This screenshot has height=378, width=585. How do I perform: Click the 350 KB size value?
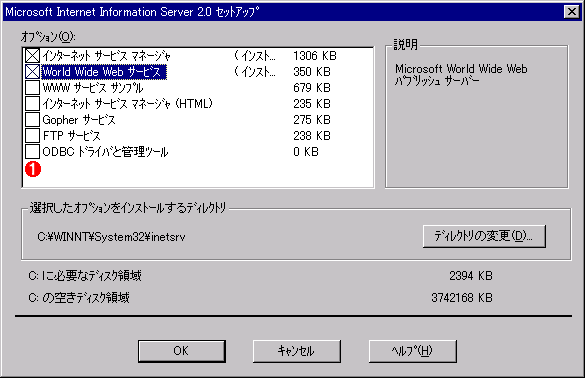pyautogui.click(x=312, y=72)
